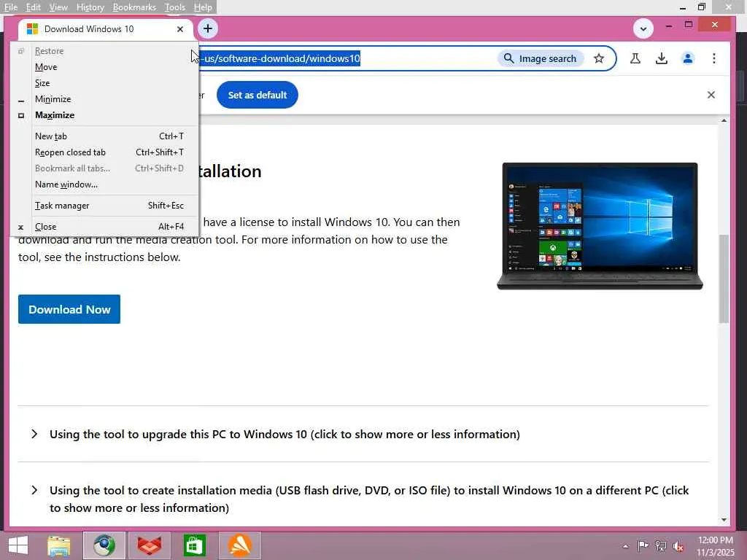Open the Edit menu in the menu bar

pyautogui.click(x=33, y=7)
